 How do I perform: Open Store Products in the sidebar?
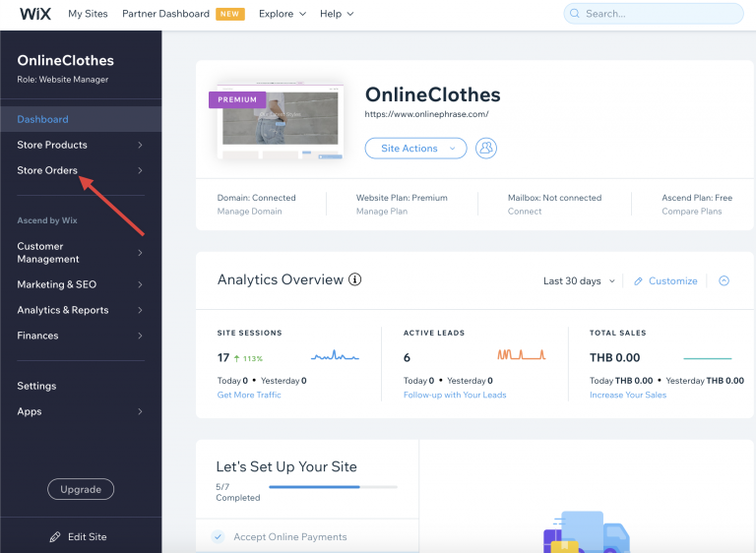pyautogui.click(x=52, y=145)
